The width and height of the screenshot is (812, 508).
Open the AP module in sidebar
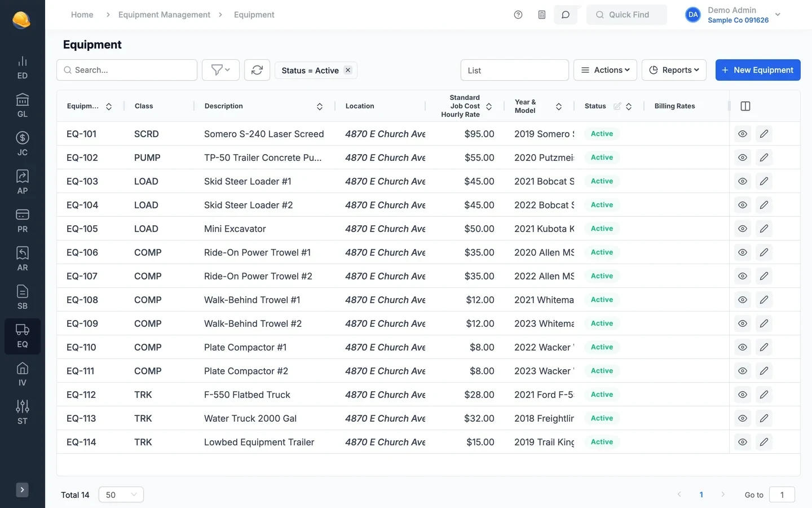click(23, 183)
